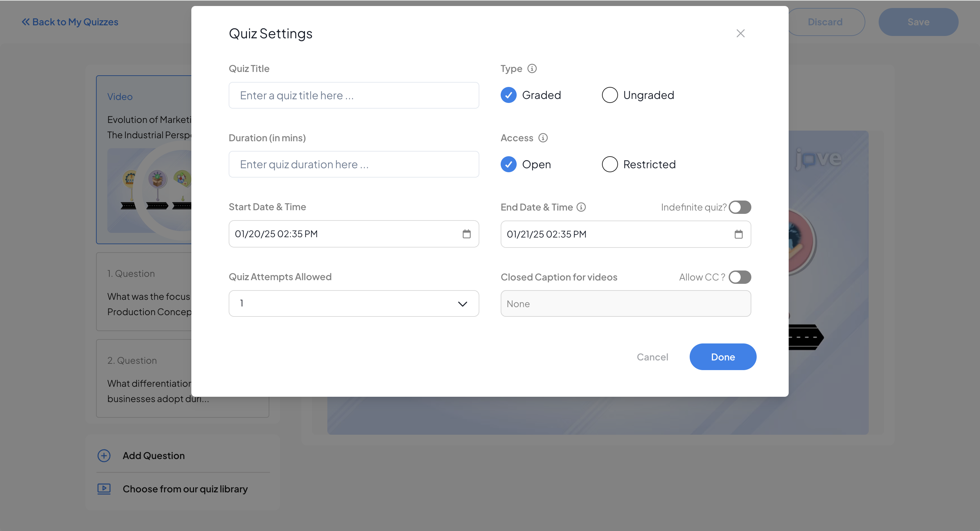Expand the Quiz Attempts Allowed dropdown
The image size is (980, 531).
click(x=353, y=303)
